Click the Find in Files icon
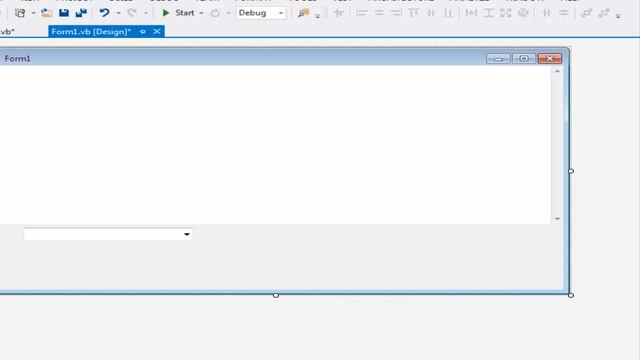Image resolution: width=640 pixels, height=360 pixels. (303, 13)
